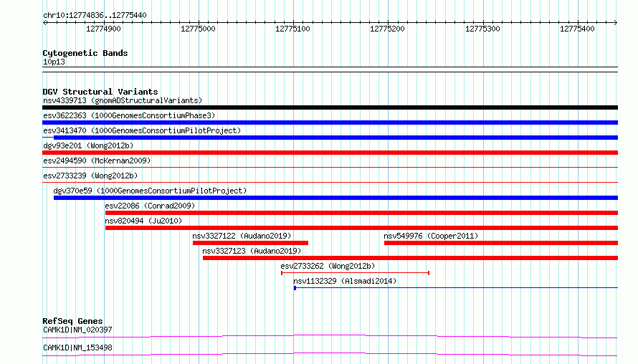
Task: Click dgv370e59 (1000GenomesConsortiumPilotProject) label
Action: pos(150,191)
